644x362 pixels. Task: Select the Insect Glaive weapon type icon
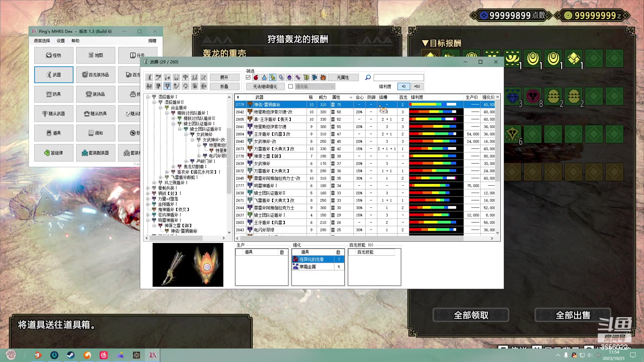176,86
